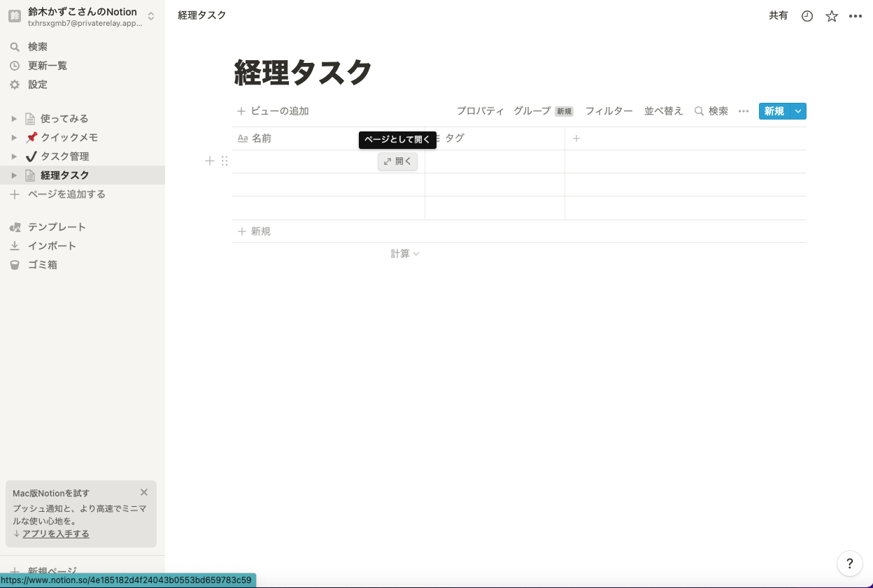Click the first row タグ cell

tap(495, 162)
